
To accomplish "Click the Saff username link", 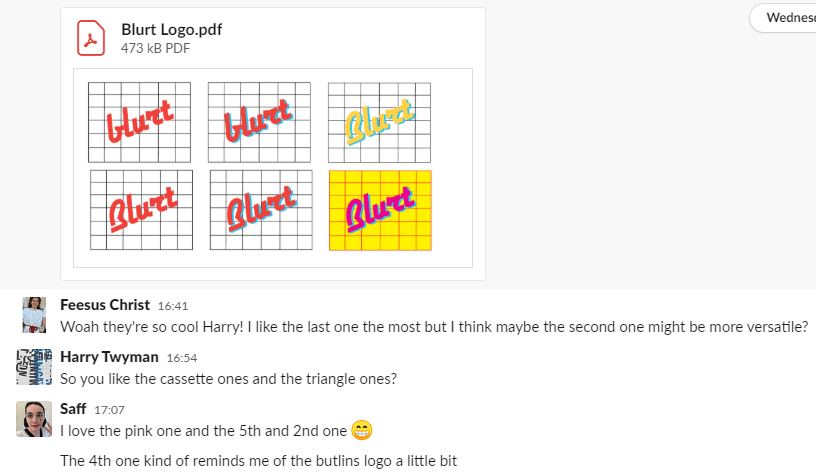I will 73,408.
